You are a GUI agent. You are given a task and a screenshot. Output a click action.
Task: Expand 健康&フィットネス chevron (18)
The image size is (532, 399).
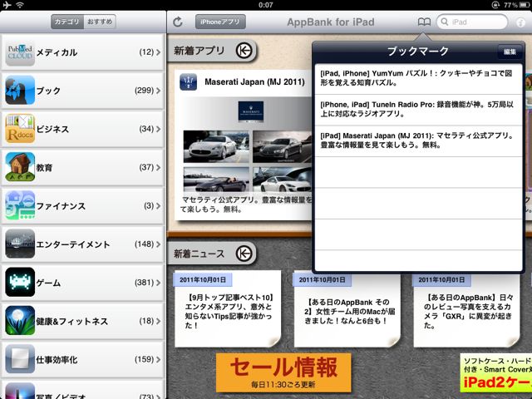coord(159,321)
